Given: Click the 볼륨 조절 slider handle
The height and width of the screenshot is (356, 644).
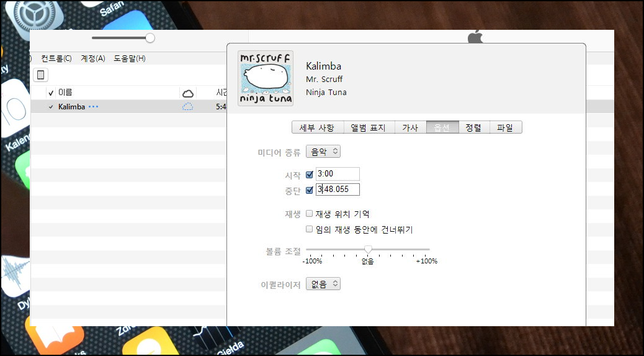Looking at the screenshot, I should click(x=368, y=250).
